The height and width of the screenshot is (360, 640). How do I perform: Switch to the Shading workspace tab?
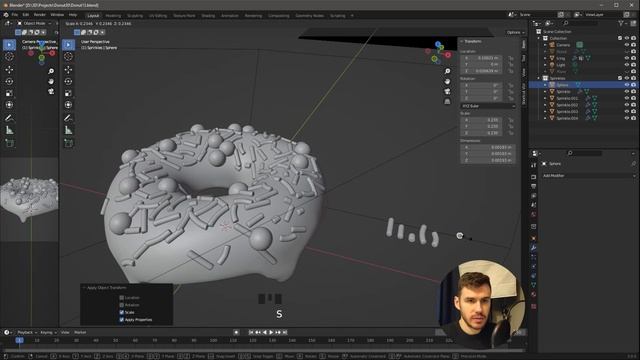point(208,16)
